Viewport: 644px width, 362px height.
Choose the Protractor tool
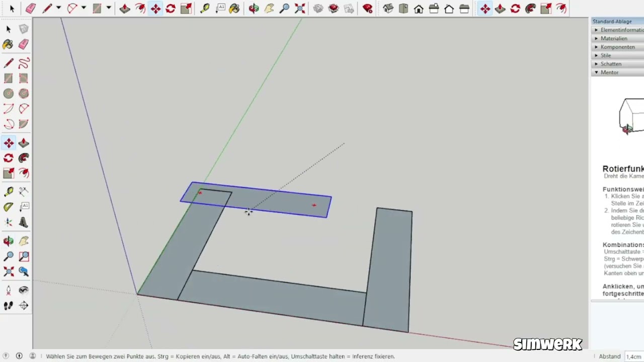9,207
